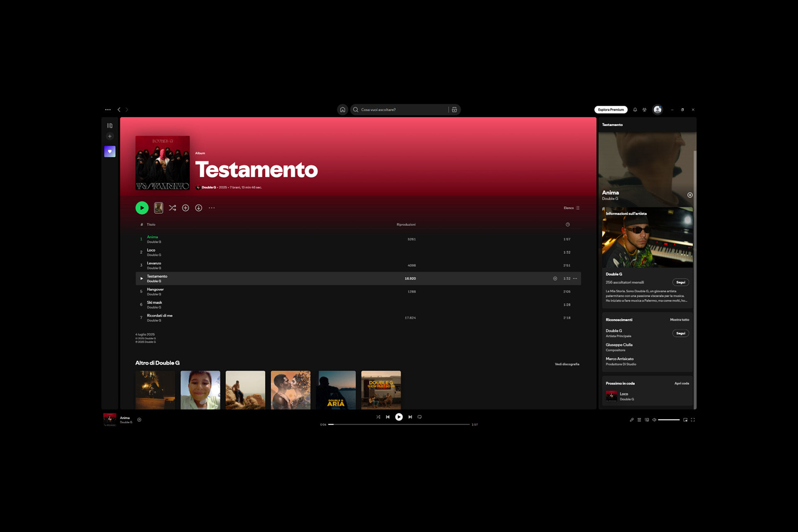
Task: Select the Hangover track row
Action: 274,292
